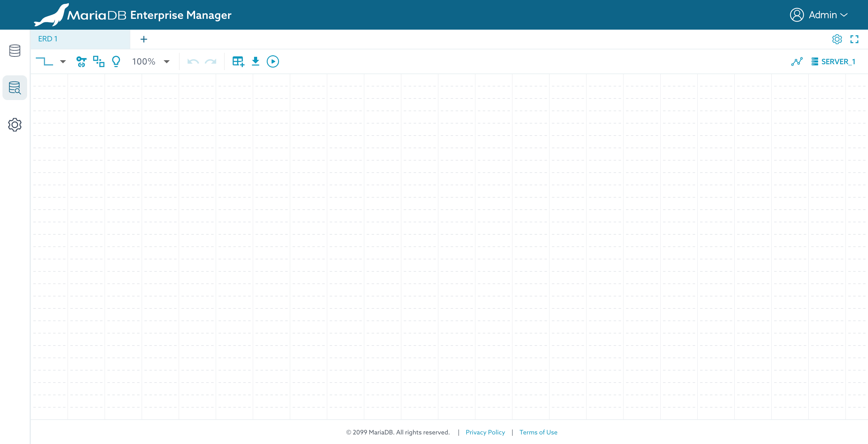868x444 pixels.
Task: Open the 100% zoom dropdown
Action: (x=151, y=61)
